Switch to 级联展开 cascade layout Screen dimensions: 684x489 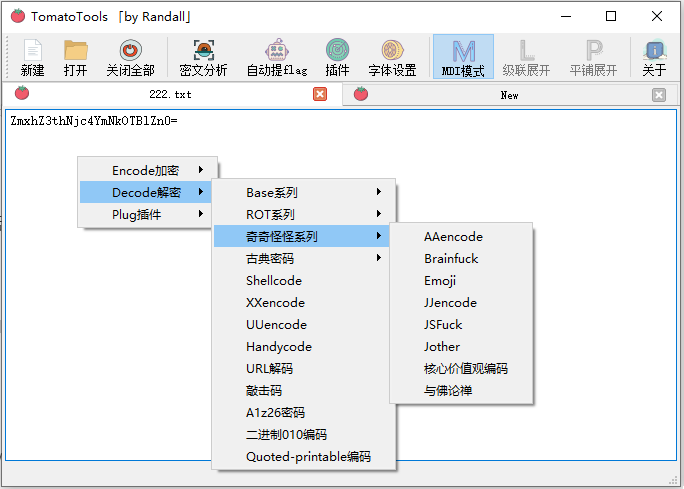click(x=526, y=57)
